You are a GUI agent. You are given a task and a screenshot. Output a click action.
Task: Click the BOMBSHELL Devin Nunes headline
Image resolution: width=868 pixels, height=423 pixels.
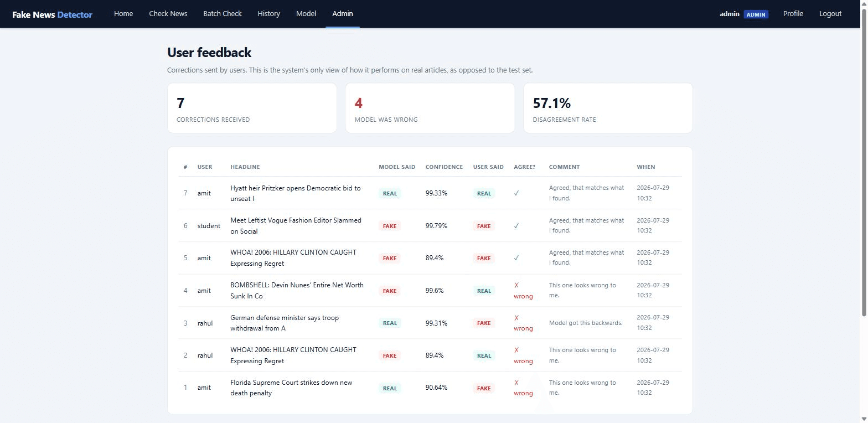pyautogui.click(x=297, y=291)
